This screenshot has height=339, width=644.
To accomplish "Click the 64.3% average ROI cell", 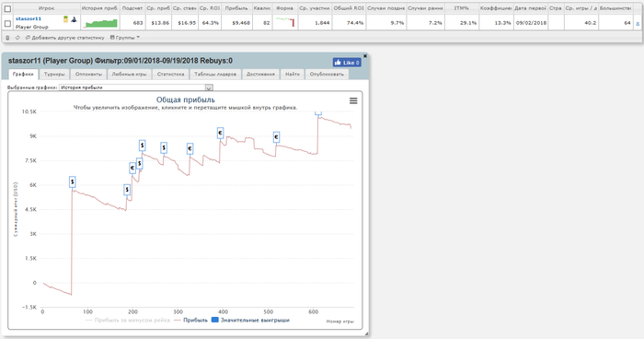I will tap(210, 23).
